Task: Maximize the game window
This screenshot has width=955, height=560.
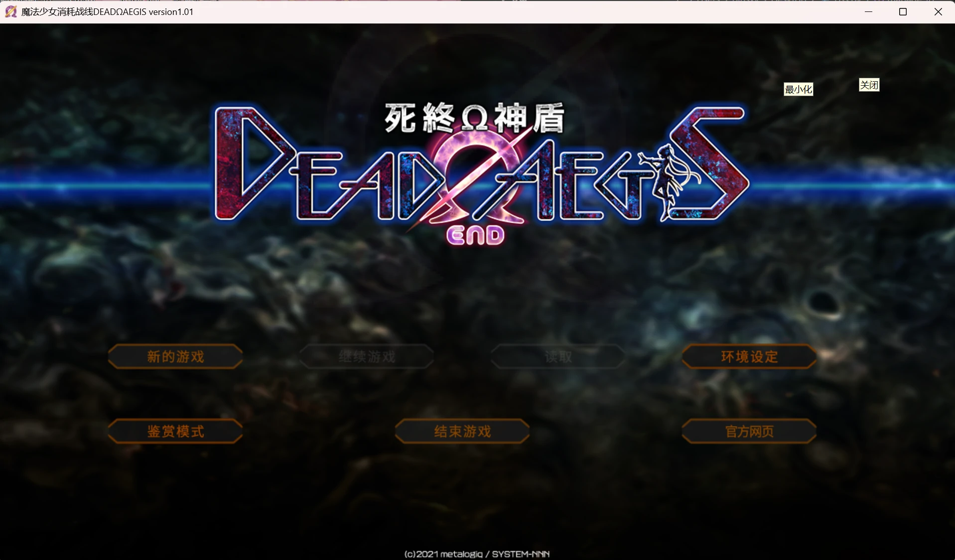Action: click(903, 11)
